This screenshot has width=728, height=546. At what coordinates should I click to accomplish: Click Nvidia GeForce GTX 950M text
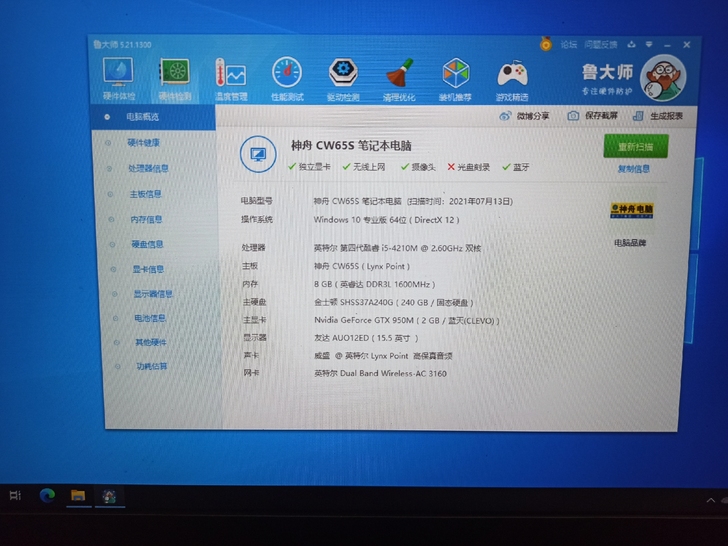point(407,320)
